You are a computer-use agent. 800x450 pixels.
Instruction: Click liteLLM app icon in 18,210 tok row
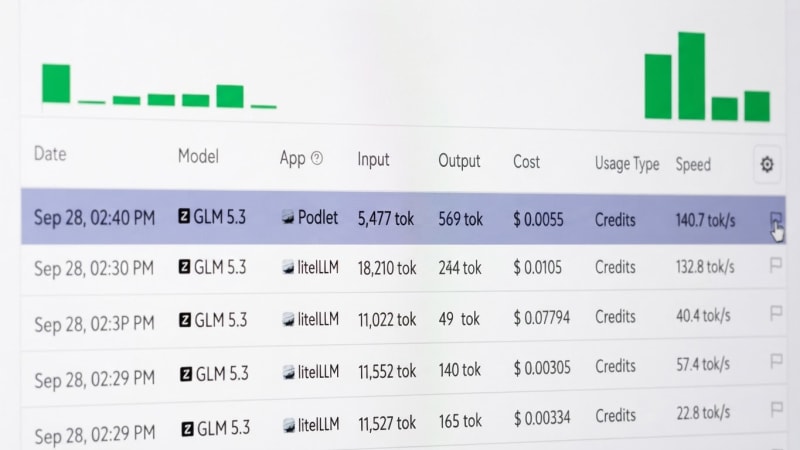(288, 267)
